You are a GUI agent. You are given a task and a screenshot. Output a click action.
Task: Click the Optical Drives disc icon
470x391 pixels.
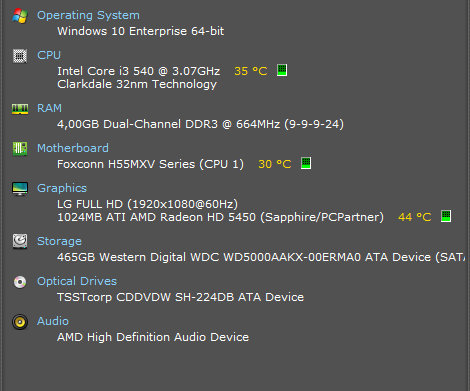point(20,282)
